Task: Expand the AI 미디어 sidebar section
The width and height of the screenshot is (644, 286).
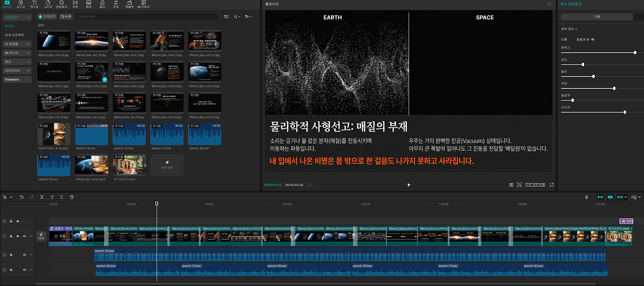Action: (x=17, y=52)
